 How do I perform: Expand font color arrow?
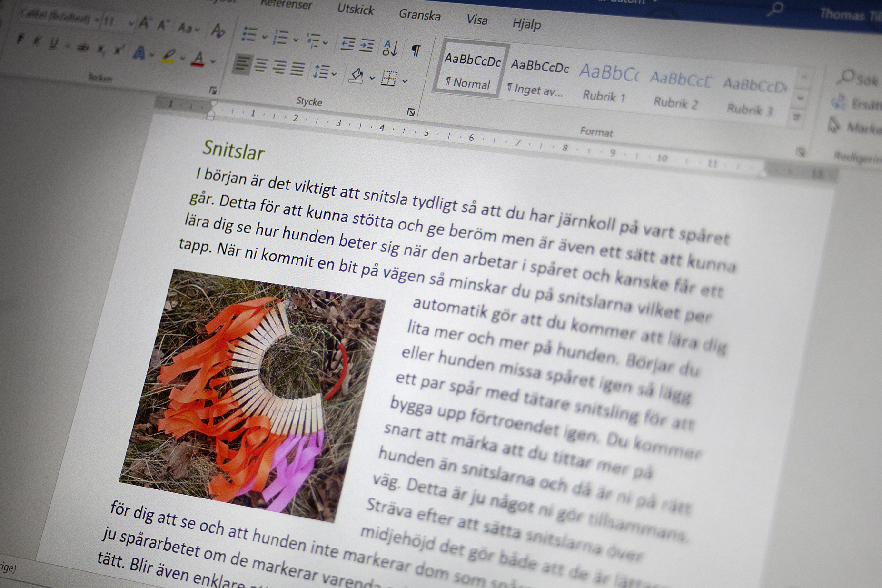212,61
